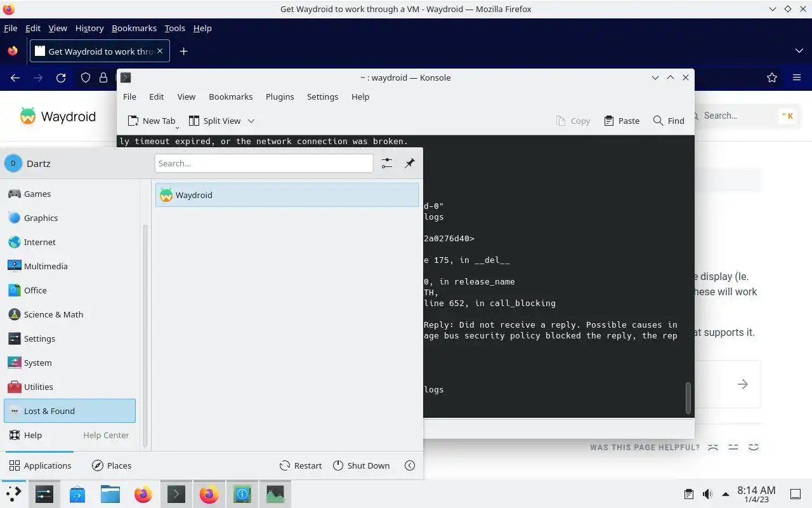The width and height of the screenshot is (812, 508).
Task: Open Firefox History menu
Action: (x=89, y=28)
